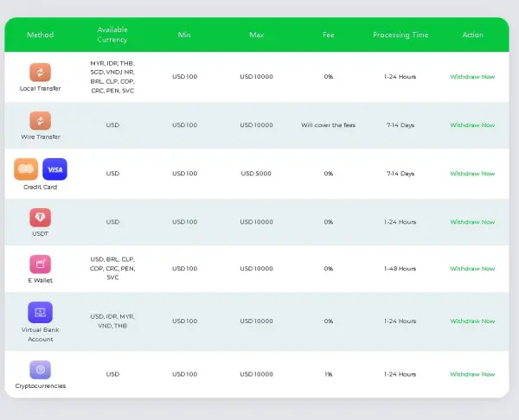Select Withdraw Now for Virtual Bank Account
This screenshot has height=420, width=519.
tap(472, 321)
